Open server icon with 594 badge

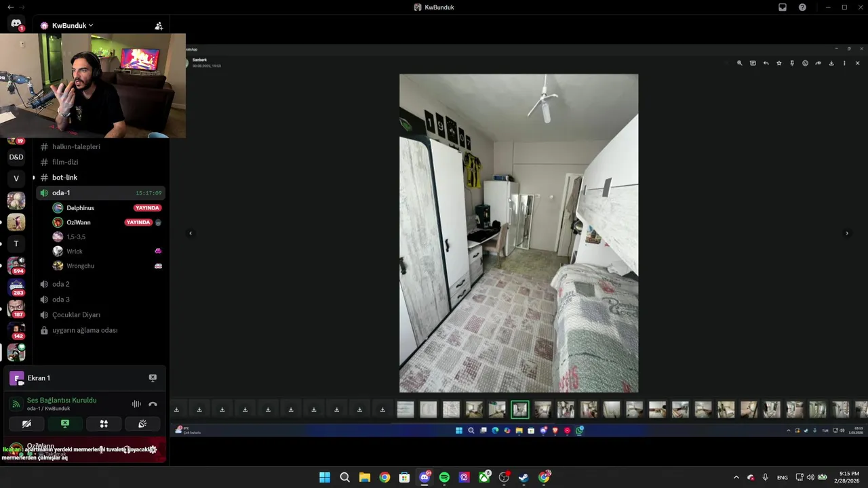[x=16, y=266]
